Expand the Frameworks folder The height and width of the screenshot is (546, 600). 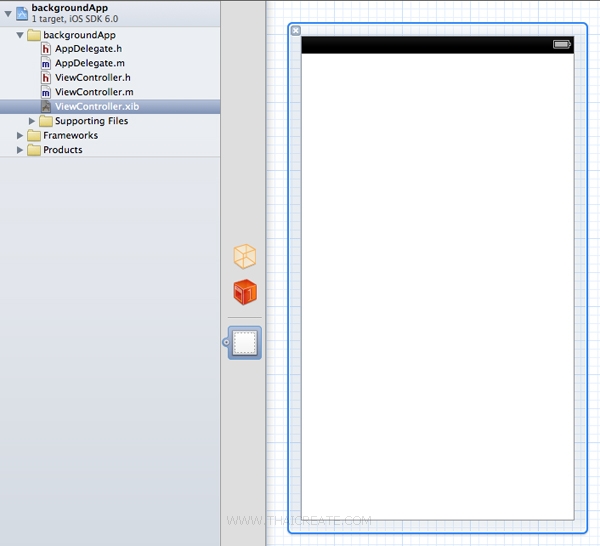[x=20, y=135]
